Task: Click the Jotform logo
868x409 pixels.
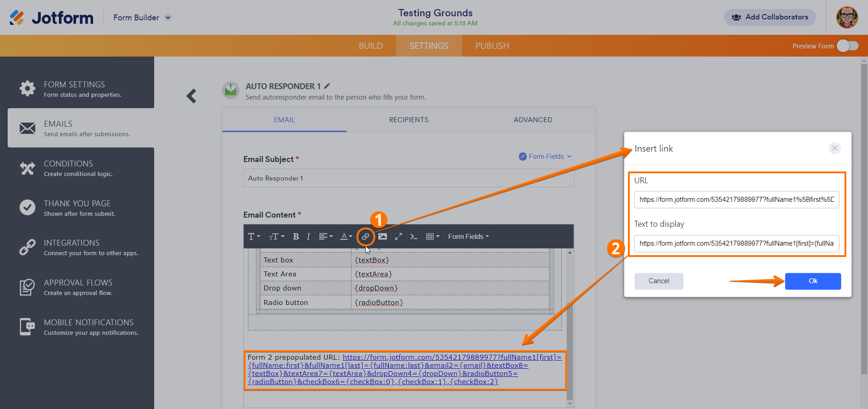Action: 51,18
